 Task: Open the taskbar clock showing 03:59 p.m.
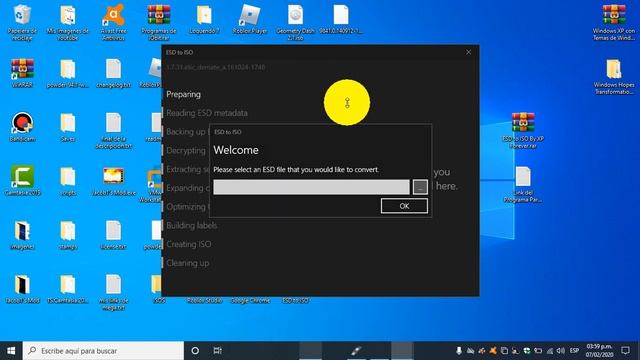(x=600, y=351)
